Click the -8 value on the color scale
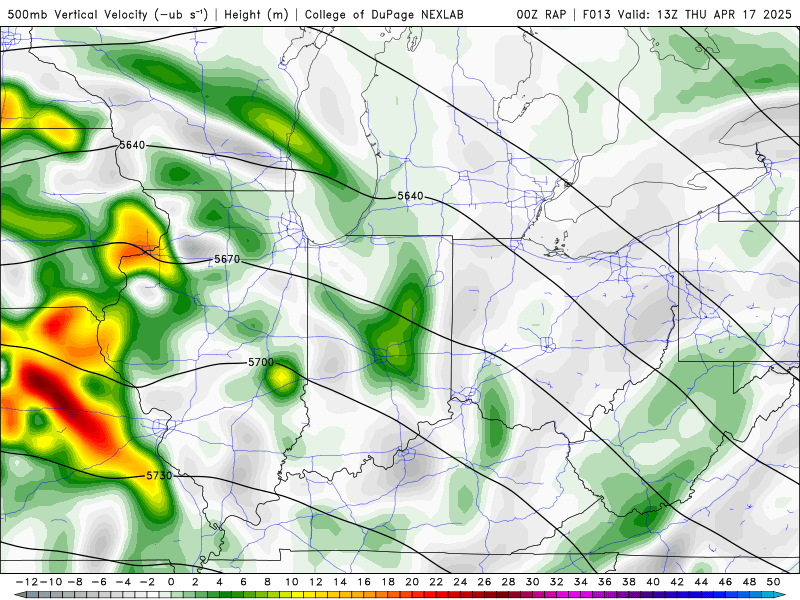This screenshot has height=600, width=800. [74, 582]
